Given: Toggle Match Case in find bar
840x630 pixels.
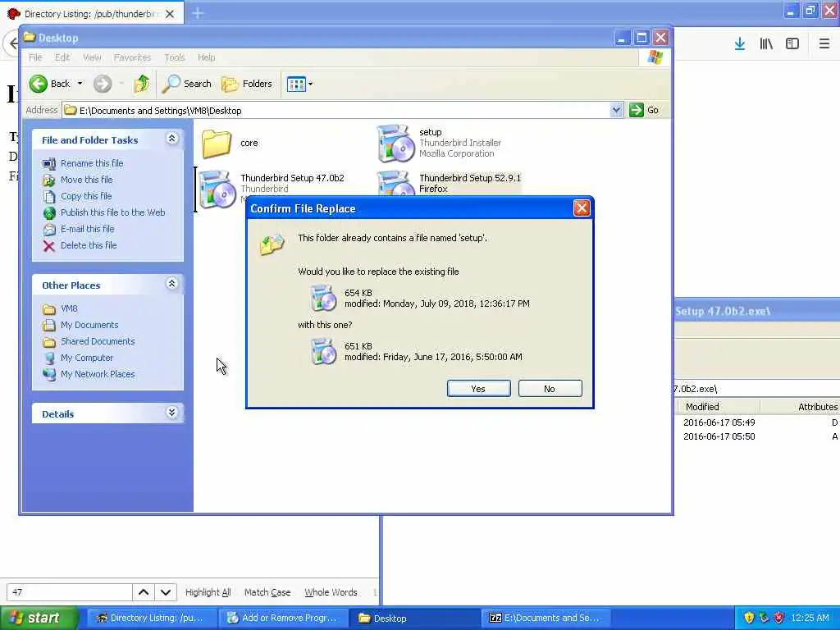Looking at the screenshot, I should point(267,592).
